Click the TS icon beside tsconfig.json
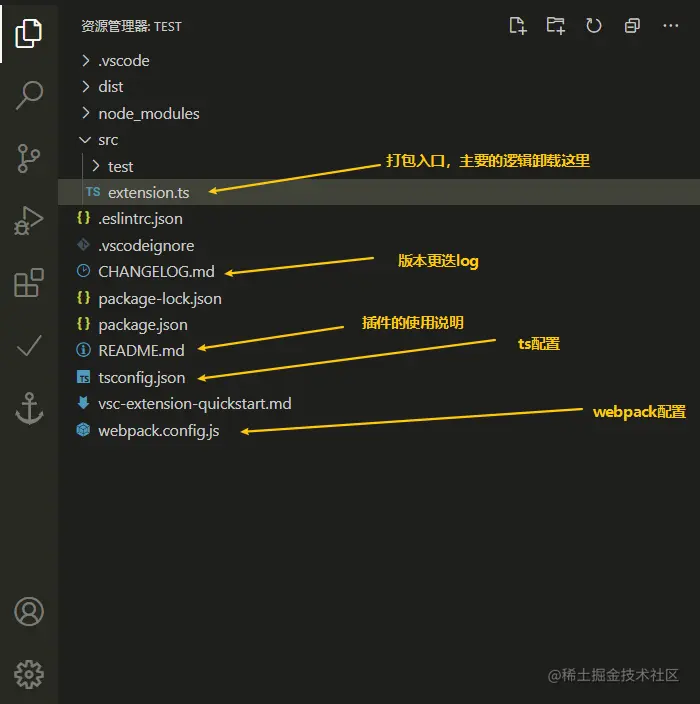The width and height of the screenshot is (700, 704). [84, 377]
